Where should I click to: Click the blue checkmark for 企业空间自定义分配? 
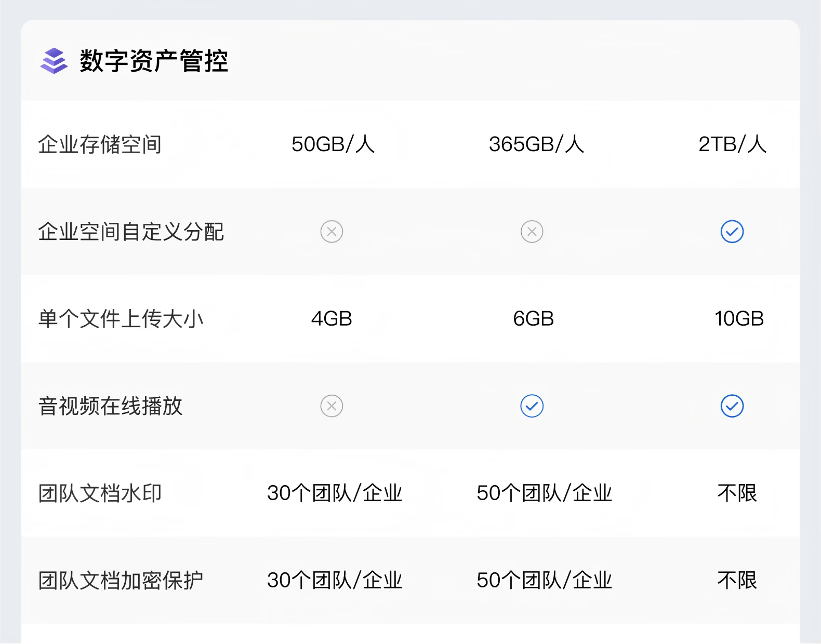coord(732,232)
